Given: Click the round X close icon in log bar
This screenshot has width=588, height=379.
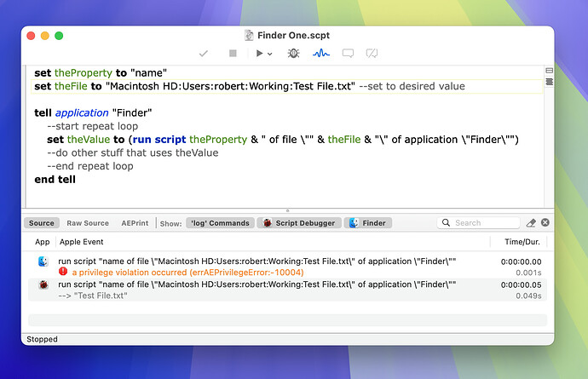Looking at the screenshot, I should tap(545, 222).
